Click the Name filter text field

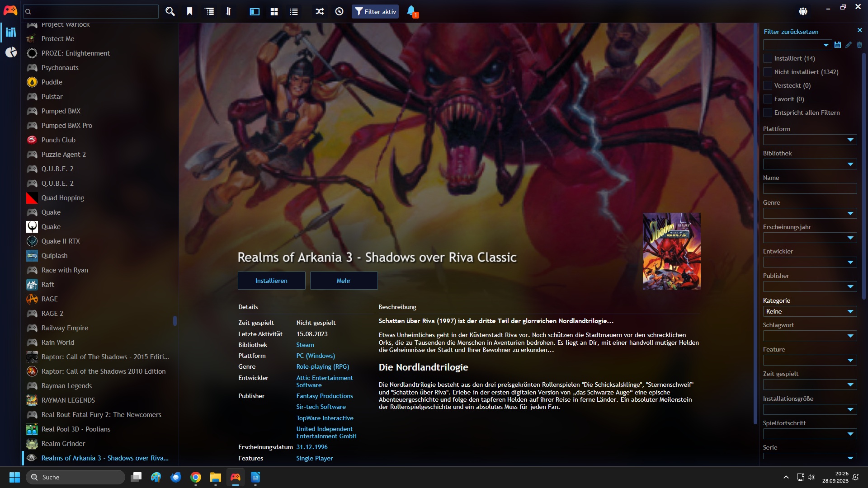coord(809,188)
